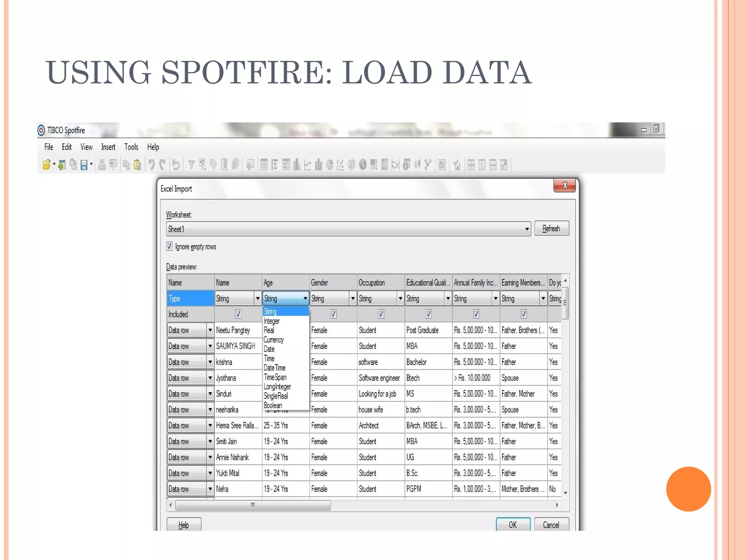Insert a Line Chart icon

click(308, 165)
